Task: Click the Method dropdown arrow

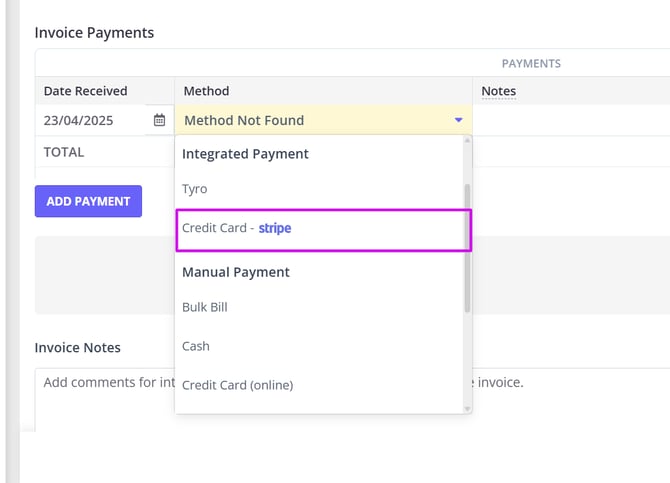Action: point(458,120)
